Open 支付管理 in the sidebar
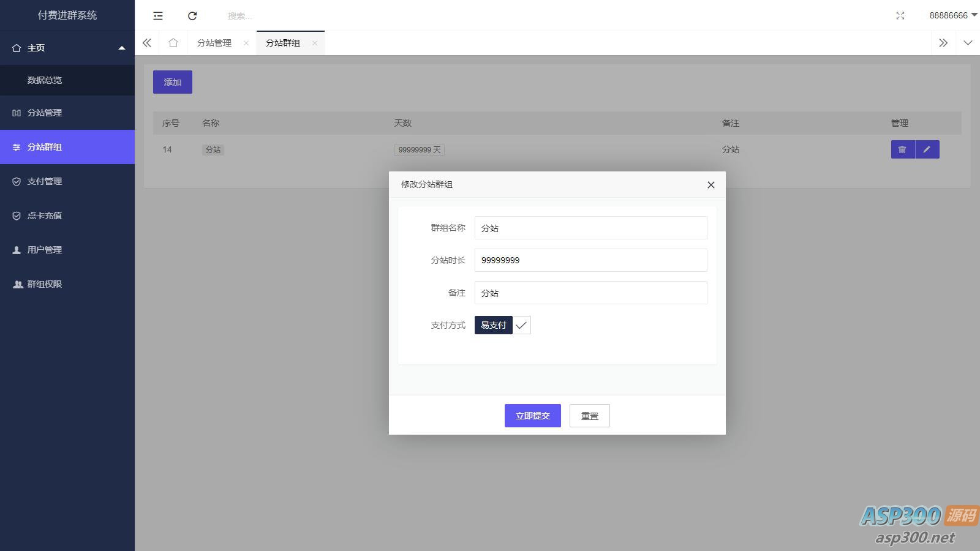The image size is (980, 551). (x=45, y=181)
